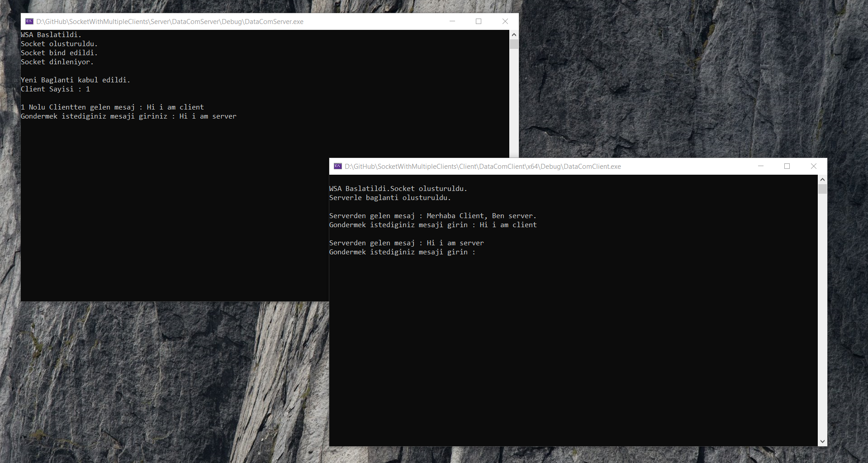Click 'Gondermek istediginiz mesaji giriniz' server line
Screen dimensions: 868x463
(x=128, y=116)
